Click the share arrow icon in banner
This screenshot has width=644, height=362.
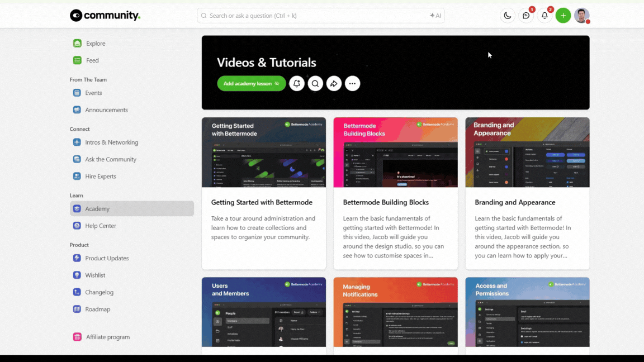point(334,83)
